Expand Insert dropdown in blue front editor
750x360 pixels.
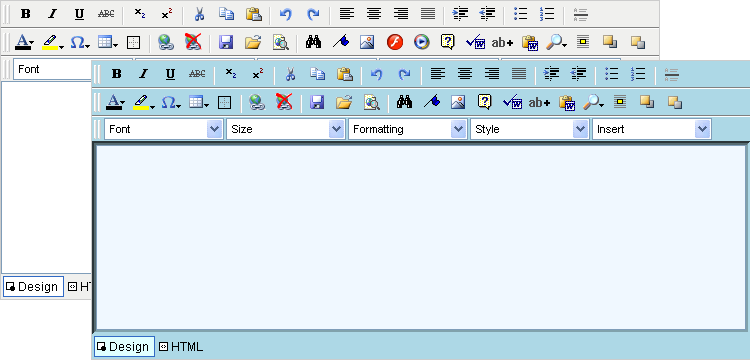(703, 129)
